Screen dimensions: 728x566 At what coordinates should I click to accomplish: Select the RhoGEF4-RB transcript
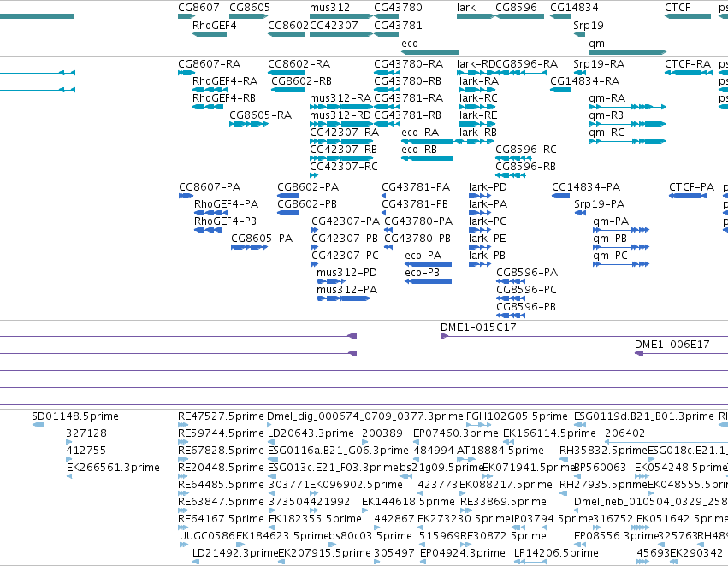pos(208,107)
